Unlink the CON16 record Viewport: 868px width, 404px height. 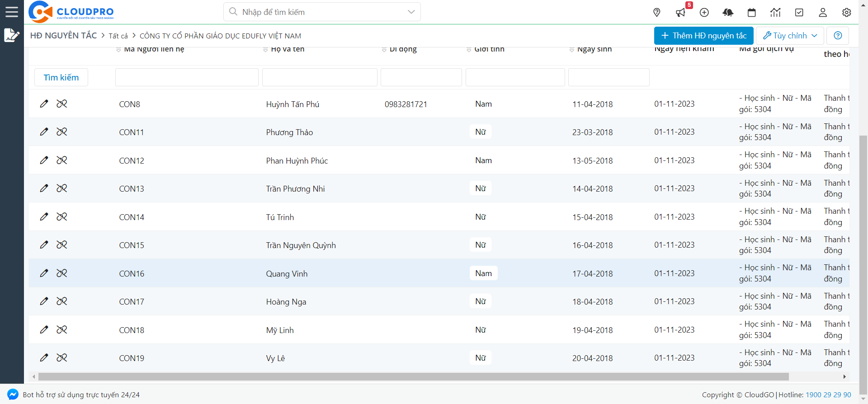pos(62,273)
